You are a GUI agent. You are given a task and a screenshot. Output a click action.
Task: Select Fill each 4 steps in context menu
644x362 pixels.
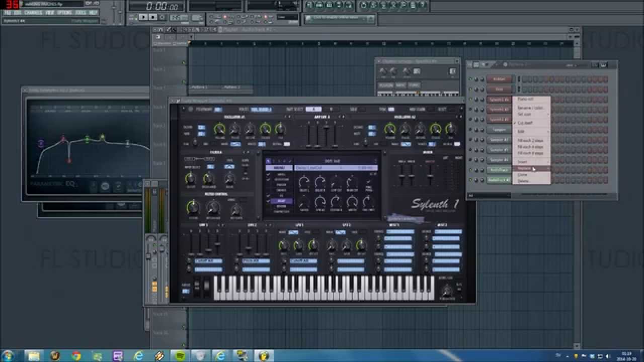(x=531, y=146)
